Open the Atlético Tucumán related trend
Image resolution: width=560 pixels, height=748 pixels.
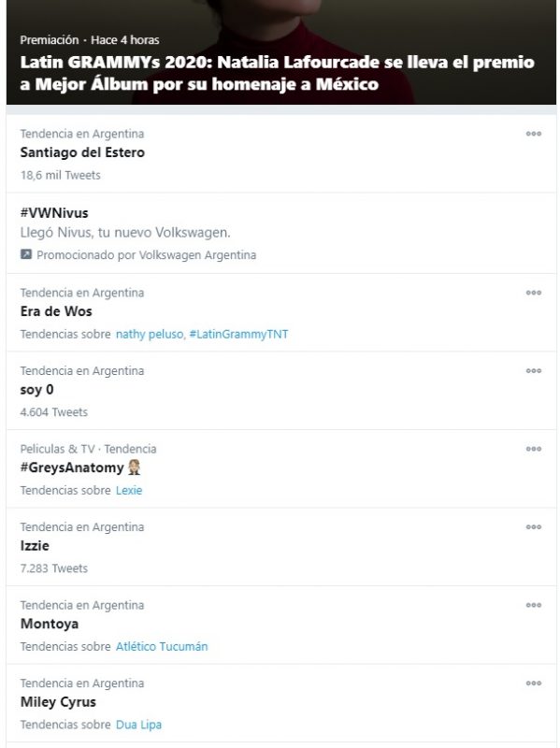[x=162, y=646]
